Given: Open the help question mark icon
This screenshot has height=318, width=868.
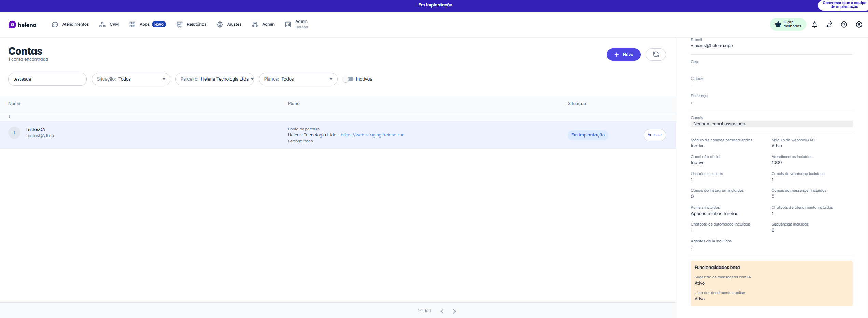Looking at the screenshot, I should [844, 25].
